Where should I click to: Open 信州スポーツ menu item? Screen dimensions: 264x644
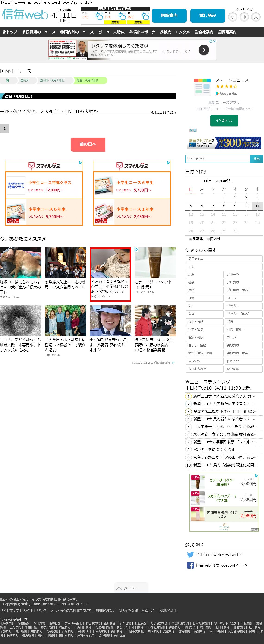point(142,32)
